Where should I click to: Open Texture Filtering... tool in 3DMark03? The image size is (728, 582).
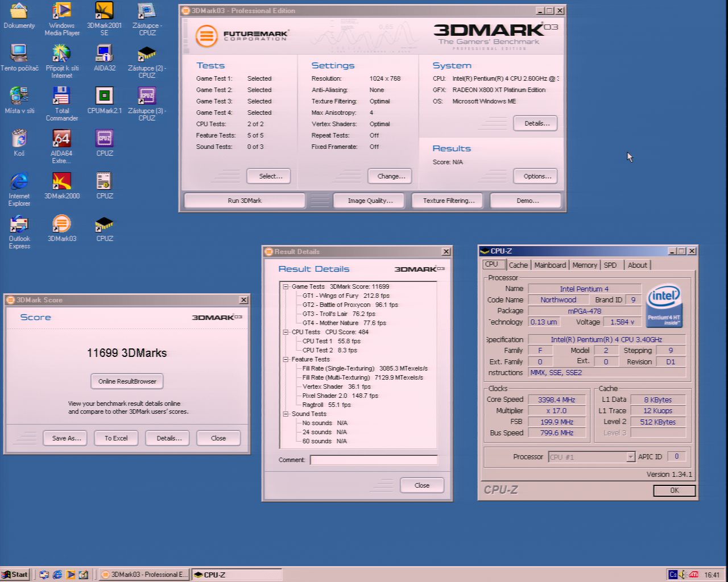(x=449, y=201)
